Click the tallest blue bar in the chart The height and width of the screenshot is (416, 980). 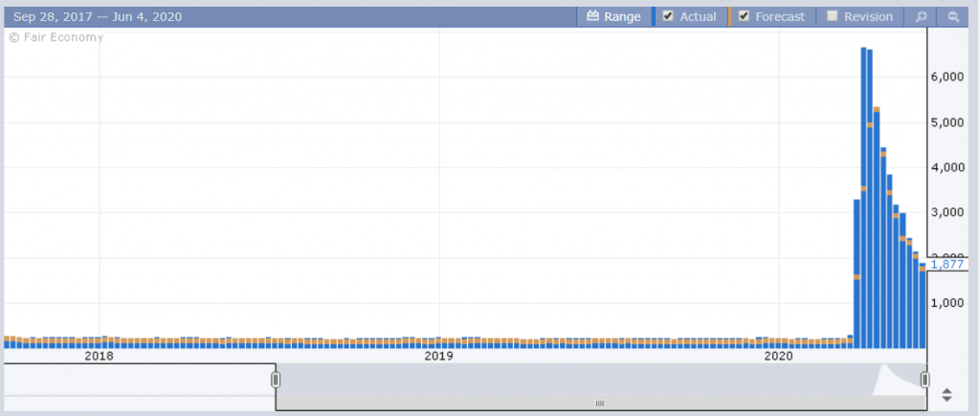[863, 197]
